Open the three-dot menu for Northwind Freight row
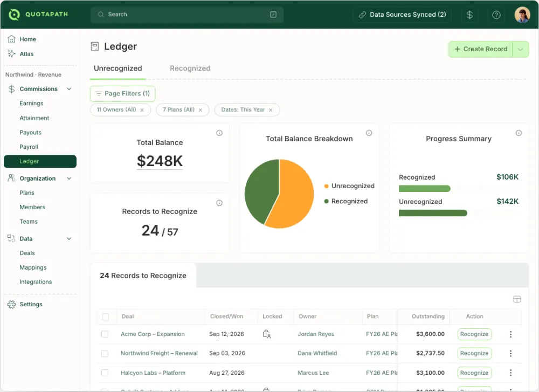 point(511,354)
